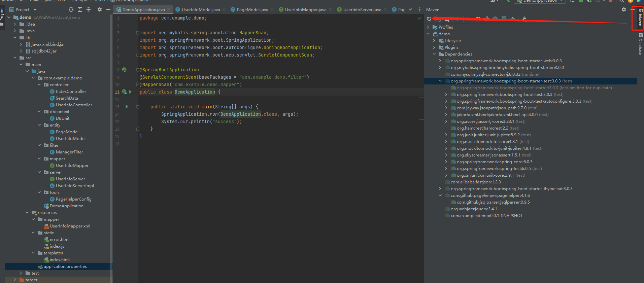The width and height of the screenshot is (644, 283).
Task: Open Maven side tool window tab
Action: [x=640, y=17]
